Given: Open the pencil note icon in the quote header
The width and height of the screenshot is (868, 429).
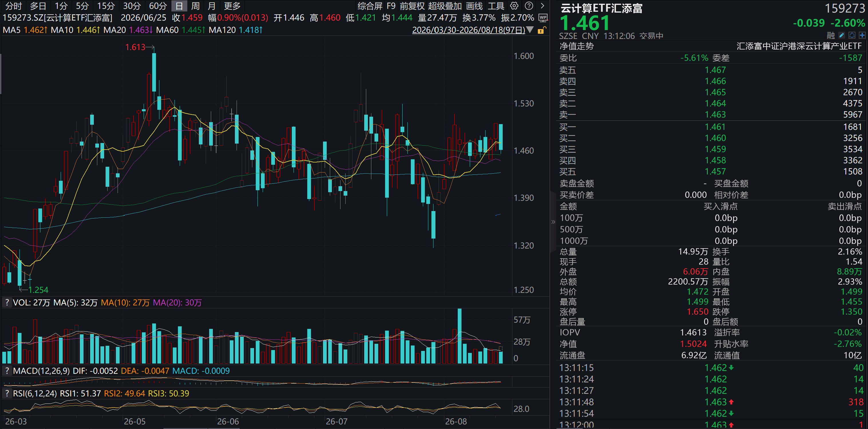Looking at the screenshot, I should click(841, 35).
